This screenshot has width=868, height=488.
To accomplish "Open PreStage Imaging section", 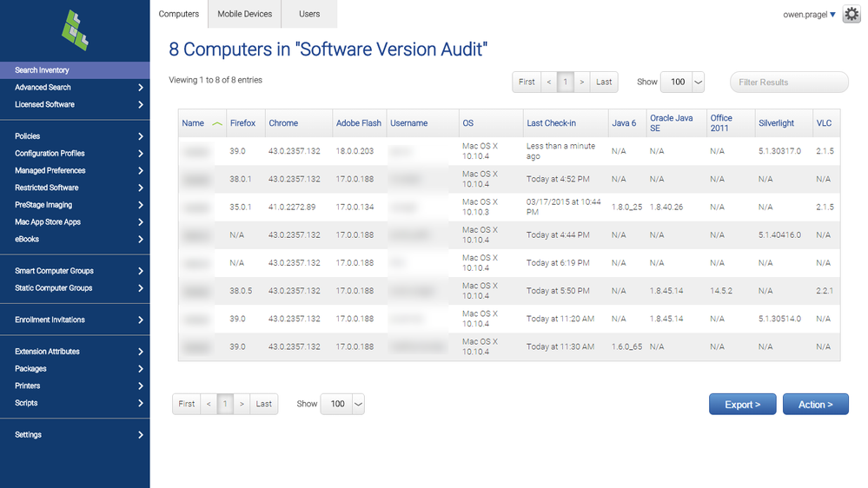I will pyautogui.click(x=75, y=205).
